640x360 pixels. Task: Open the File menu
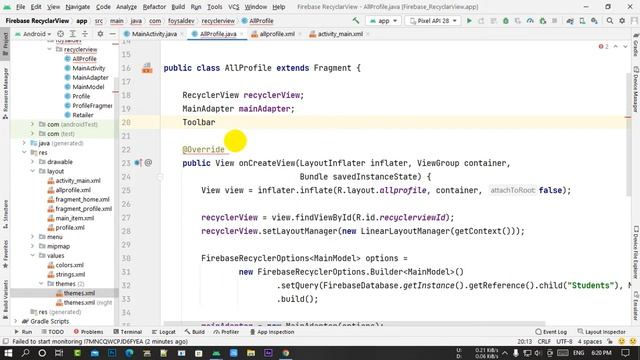(20, 7)
